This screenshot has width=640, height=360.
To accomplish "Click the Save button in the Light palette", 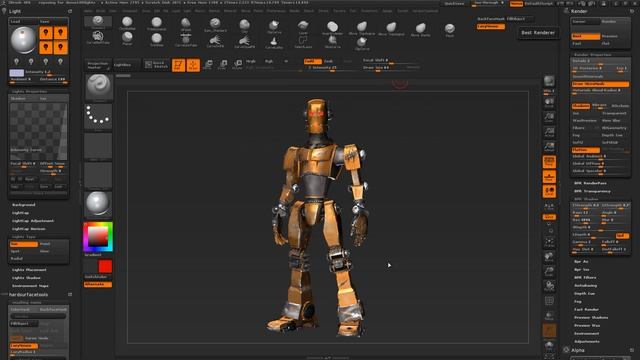I will [53, 22].
